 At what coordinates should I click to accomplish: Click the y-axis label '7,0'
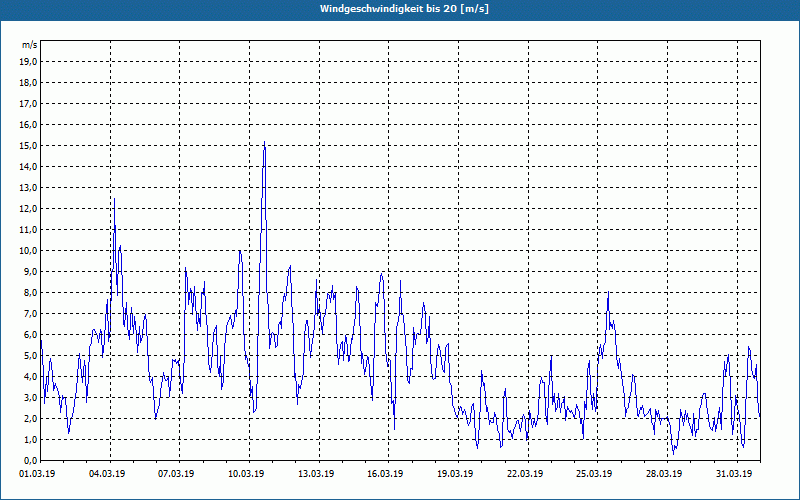(x=30, y=313)
